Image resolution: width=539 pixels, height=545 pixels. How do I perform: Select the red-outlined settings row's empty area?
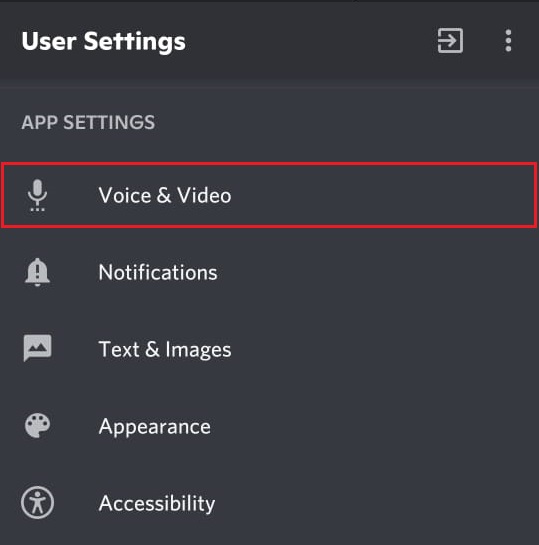[x=382, y=195]
